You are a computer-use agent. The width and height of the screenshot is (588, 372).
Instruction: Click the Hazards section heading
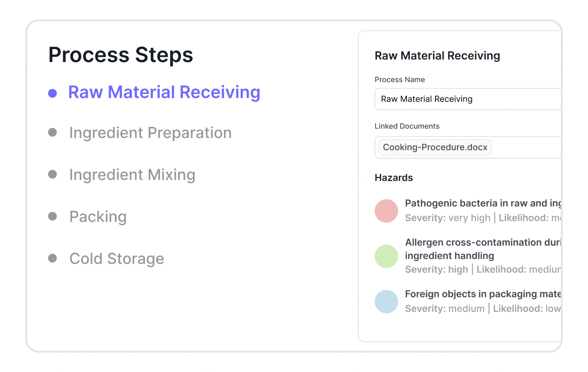coord(394,177)
